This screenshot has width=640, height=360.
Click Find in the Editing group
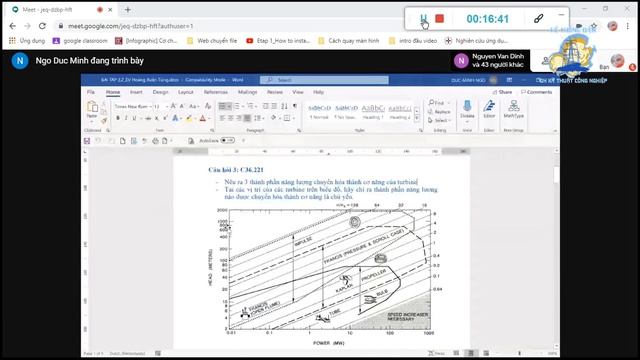[x=436, y=103]
